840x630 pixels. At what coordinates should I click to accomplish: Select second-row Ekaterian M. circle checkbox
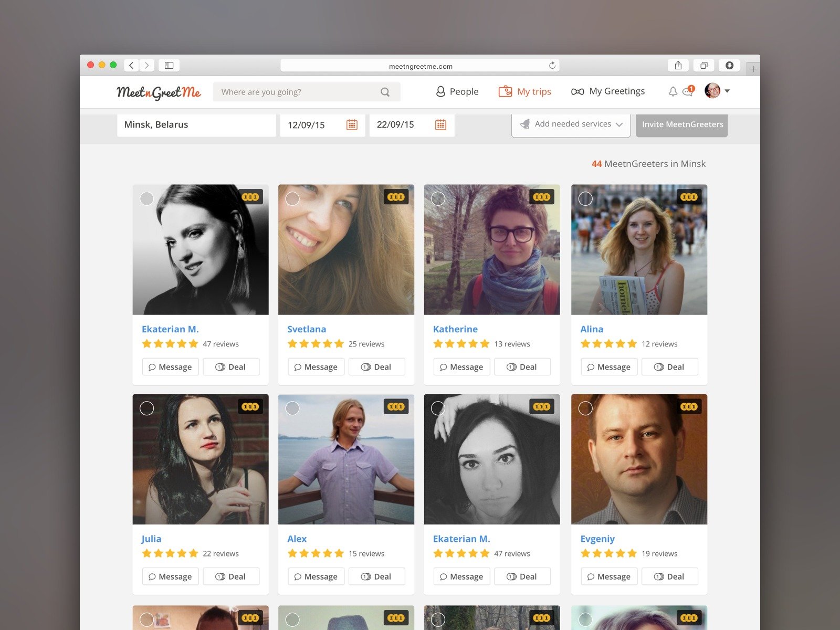tap(438, 408)
